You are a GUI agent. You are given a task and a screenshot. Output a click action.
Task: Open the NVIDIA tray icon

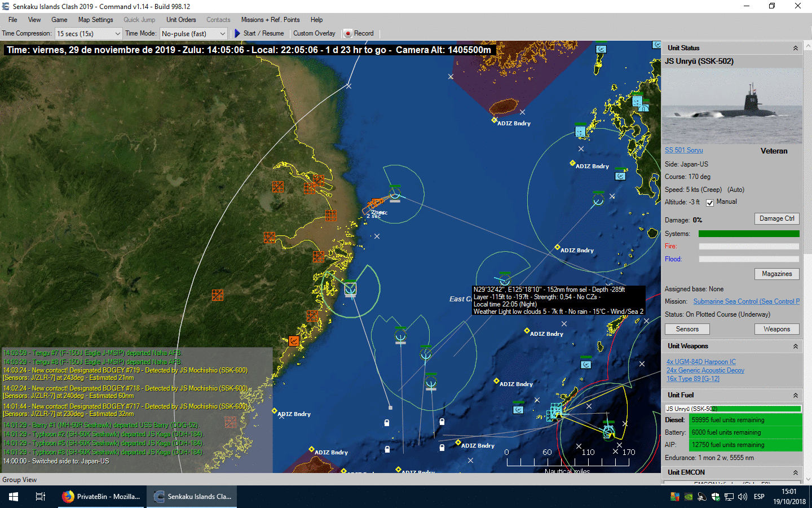click(688, 497)
